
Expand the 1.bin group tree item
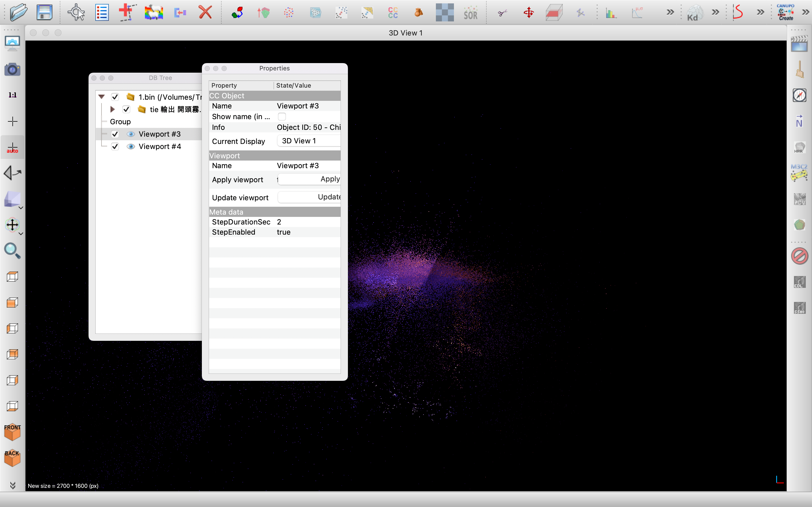[101, 96]
